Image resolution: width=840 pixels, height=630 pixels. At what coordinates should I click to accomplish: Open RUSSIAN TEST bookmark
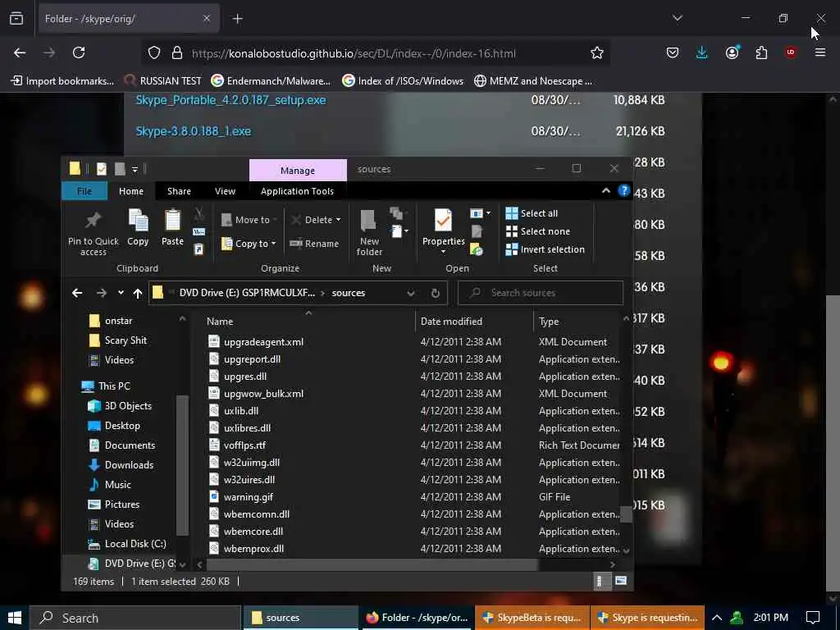coord(163,81)
